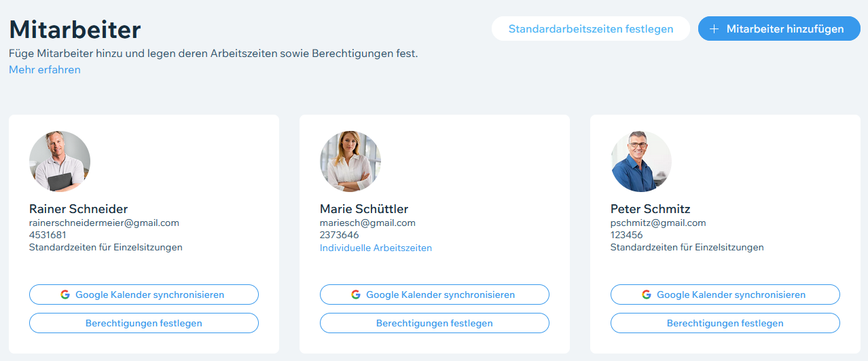
Task: Open the Mehr erfahren link
Action: coord(45,70)
